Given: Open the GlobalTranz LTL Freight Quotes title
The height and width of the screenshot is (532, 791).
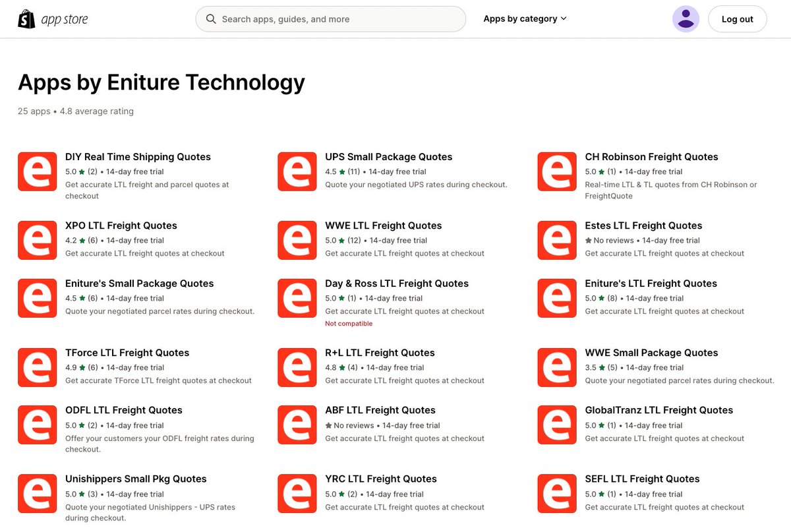Looking at the screenshot, I should [659, 410].
